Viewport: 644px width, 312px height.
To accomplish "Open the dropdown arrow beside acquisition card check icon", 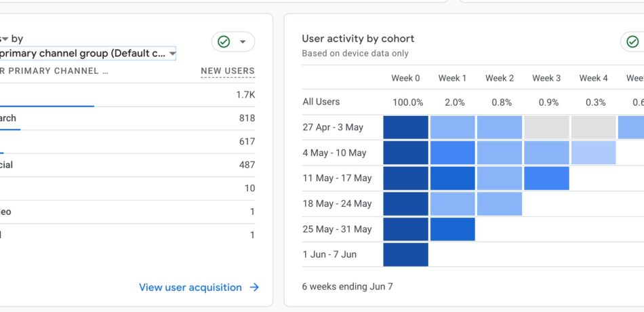I will [243, 42].
